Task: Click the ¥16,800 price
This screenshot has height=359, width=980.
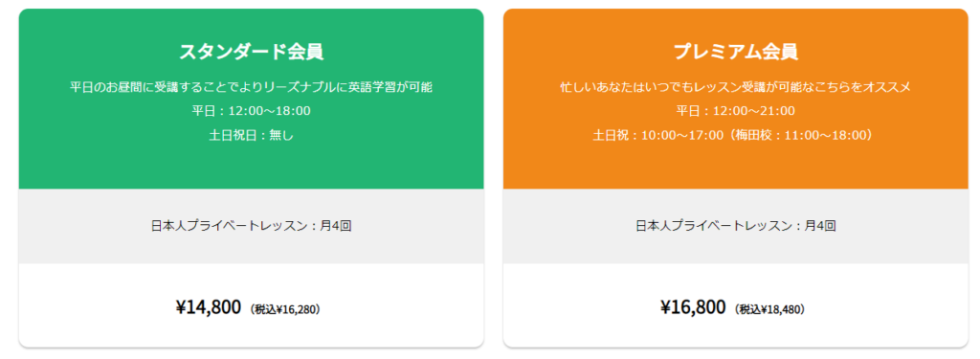Action: tap(693, 307)
